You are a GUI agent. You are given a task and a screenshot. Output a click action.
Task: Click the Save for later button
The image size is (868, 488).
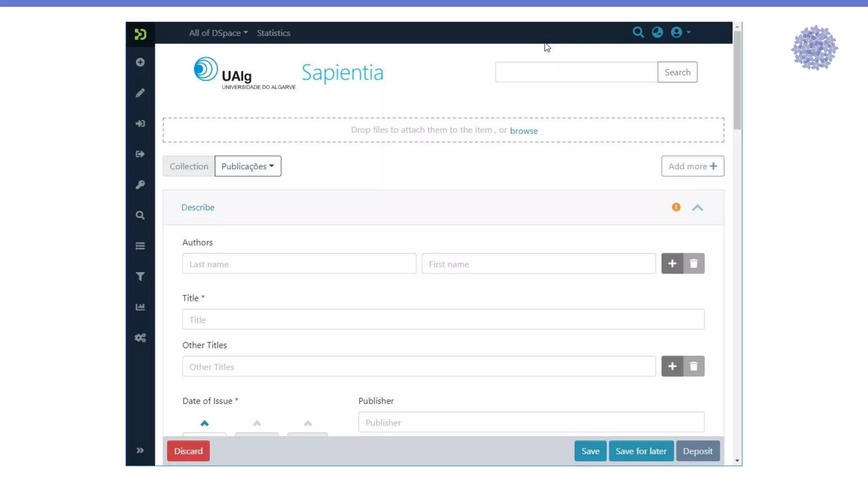coord(641,451)
